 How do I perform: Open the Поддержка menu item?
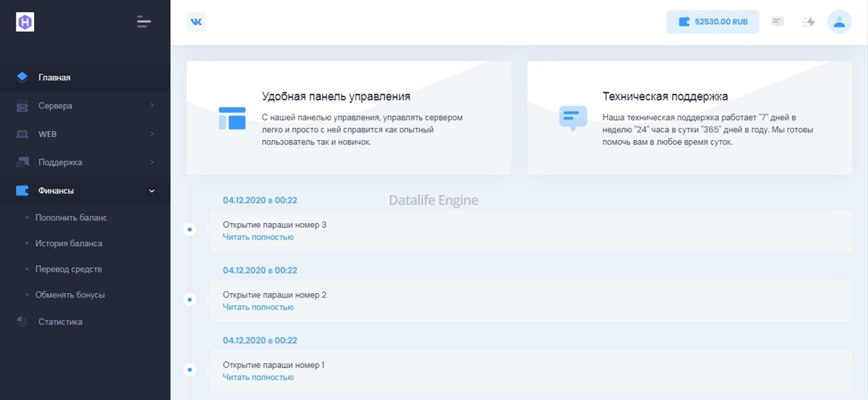tap(85, 162)
